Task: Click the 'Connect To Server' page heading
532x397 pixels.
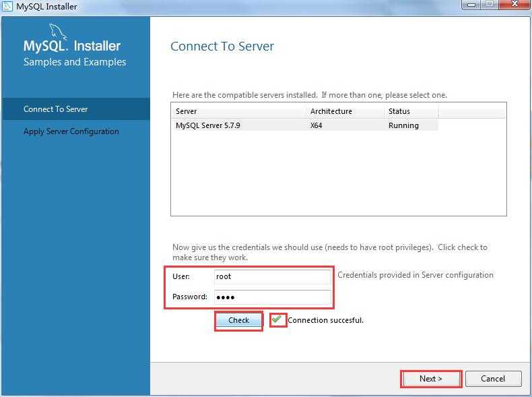Action: click(x=222, y=47)
